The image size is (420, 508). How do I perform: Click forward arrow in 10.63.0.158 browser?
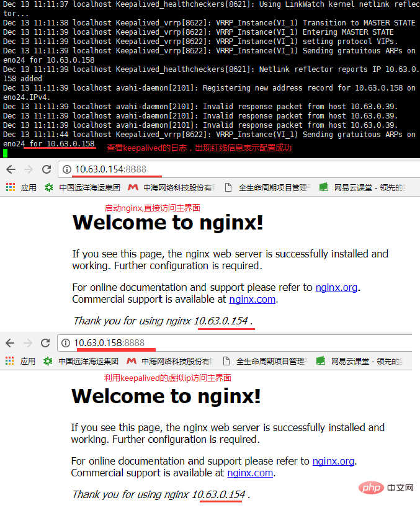(28, 343)
